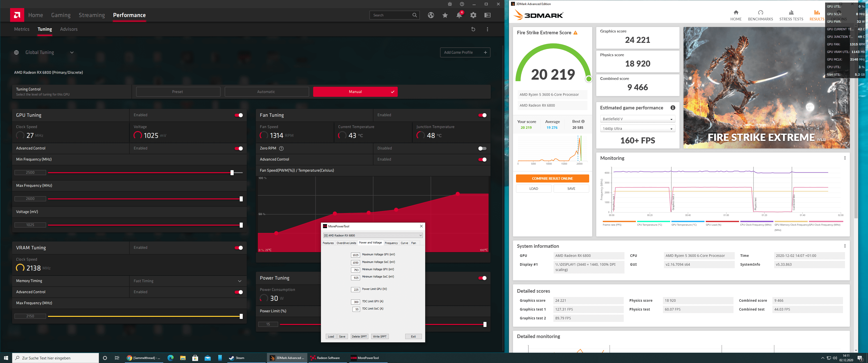Open the Metrics sub-tab
The width and height of the screenshot is (868, 363).
pyautogui.click(x=21, y=29)
